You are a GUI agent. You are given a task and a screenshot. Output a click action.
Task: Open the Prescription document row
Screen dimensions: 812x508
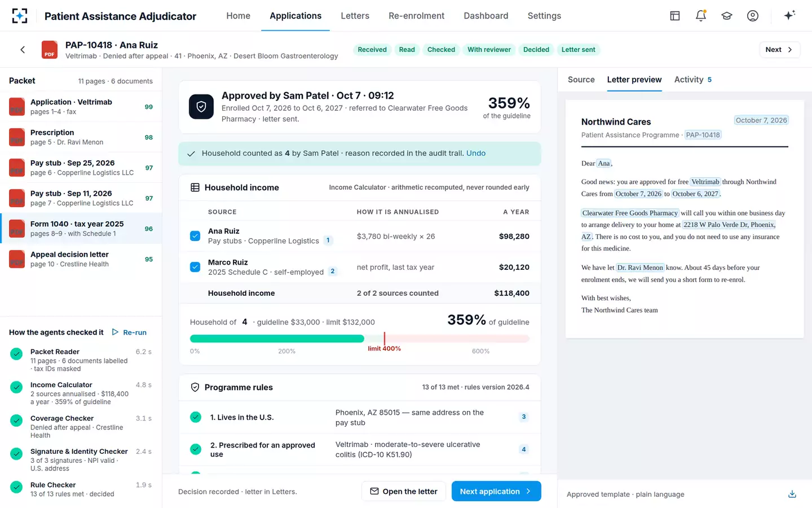(x=81, y=137)
